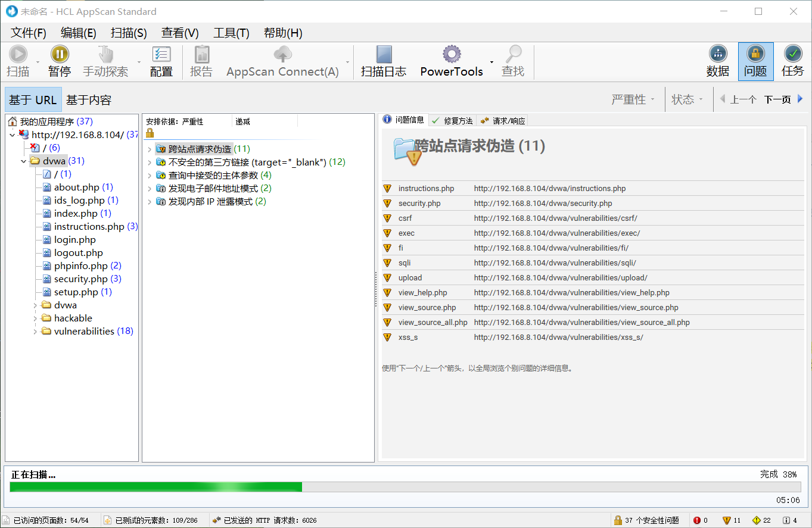This screenshot has height=528, width=812.
Task: Switch to the 数据 data view
Action: tap(718, 61)
